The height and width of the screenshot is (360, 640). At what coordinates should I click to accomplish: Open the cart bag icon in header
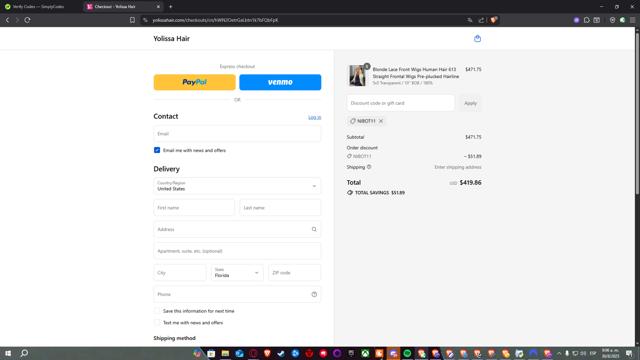(477, 38)
